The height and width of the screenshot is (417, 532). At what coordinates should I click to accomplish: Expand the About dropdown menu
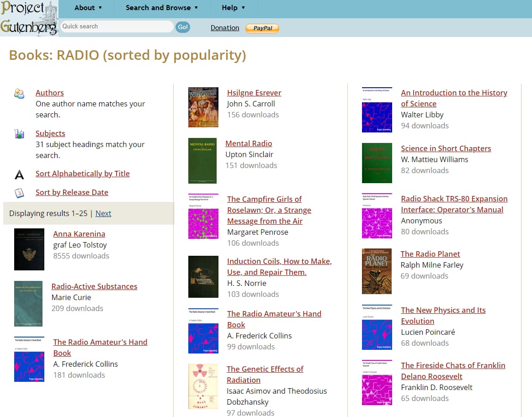pyautogui.click(x=88, y=8)
